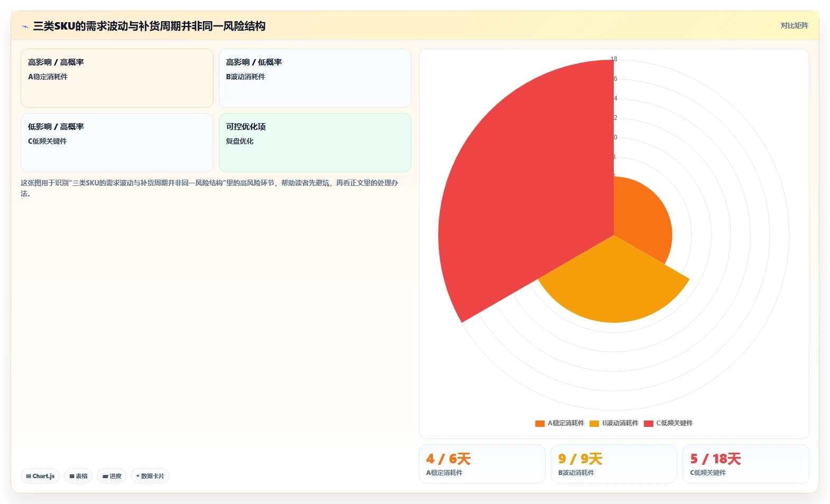
Task: Click the 5 / 18天 data card
Action: click(x=746, y=464)
